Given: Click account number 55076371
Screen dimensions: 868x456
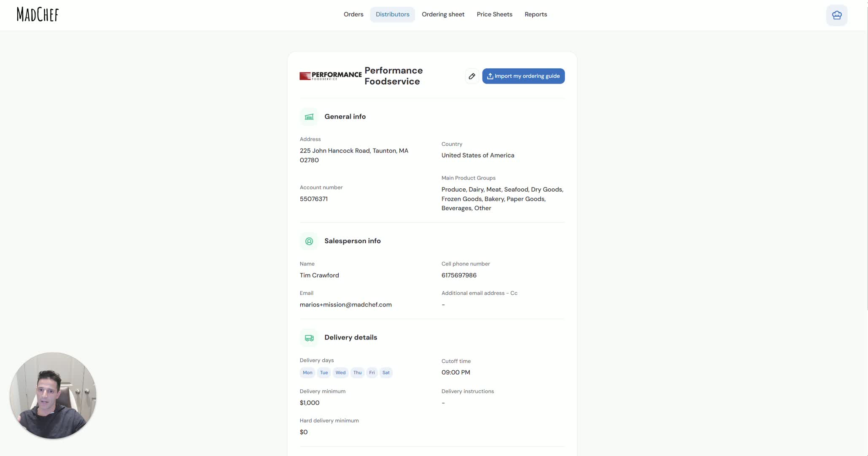Looking at the screenshot, I should coord(314,199).
